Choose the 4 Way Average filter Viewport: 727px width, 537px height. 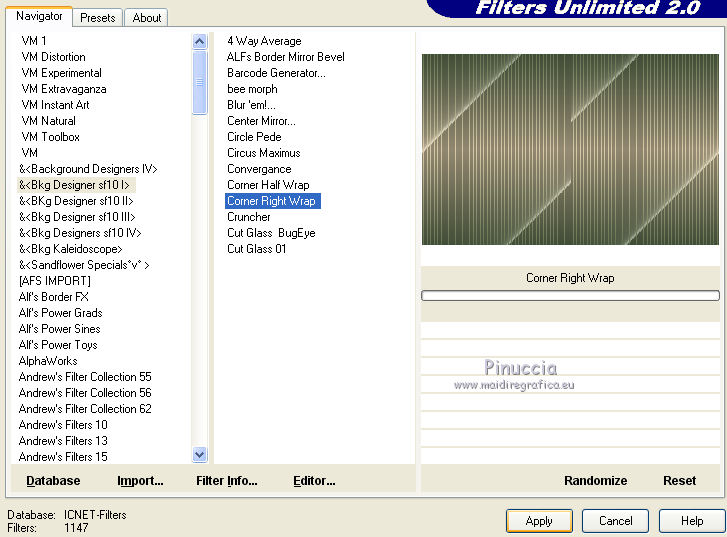[264, 41]
